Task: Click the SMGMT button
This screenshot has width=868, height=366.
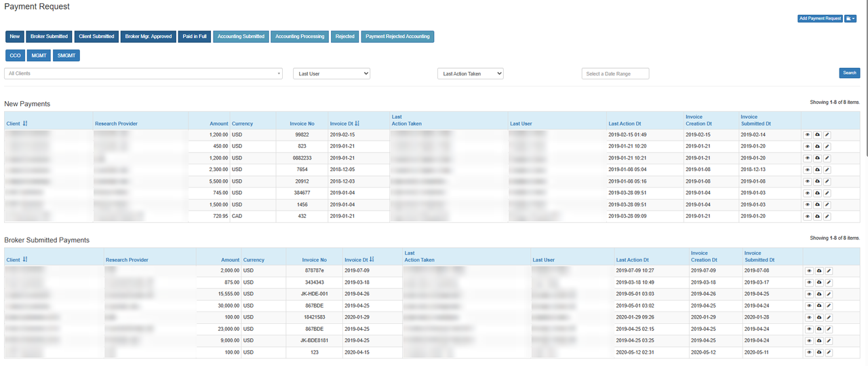Action: 66,56
